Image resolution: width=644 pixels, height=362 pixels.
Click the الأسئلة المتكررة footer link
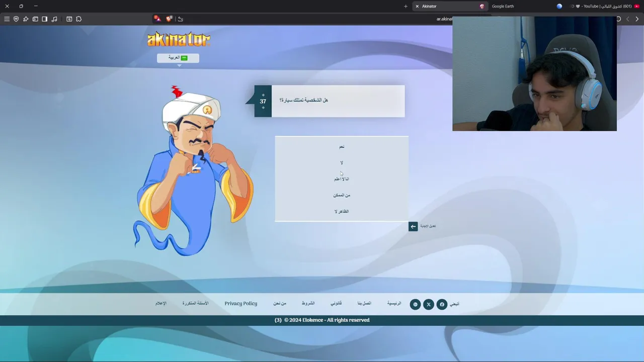pos(195,304)
